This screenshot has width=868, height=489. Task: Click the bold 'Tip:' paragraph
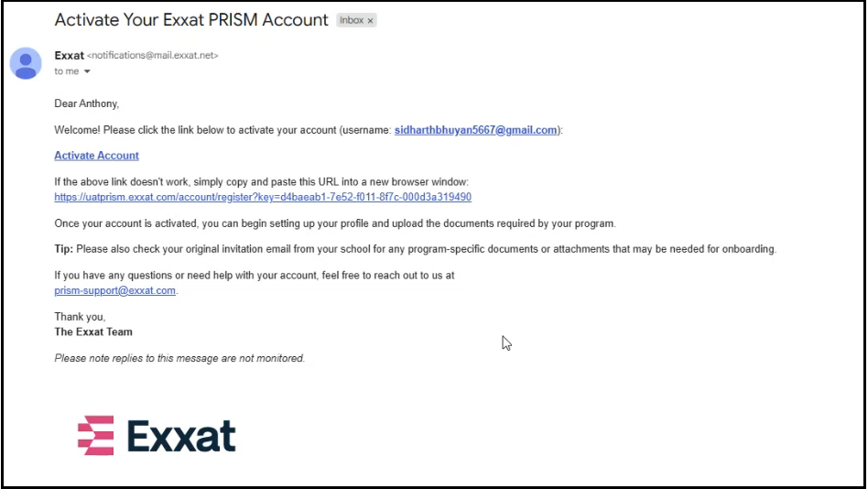pos(415,249)
